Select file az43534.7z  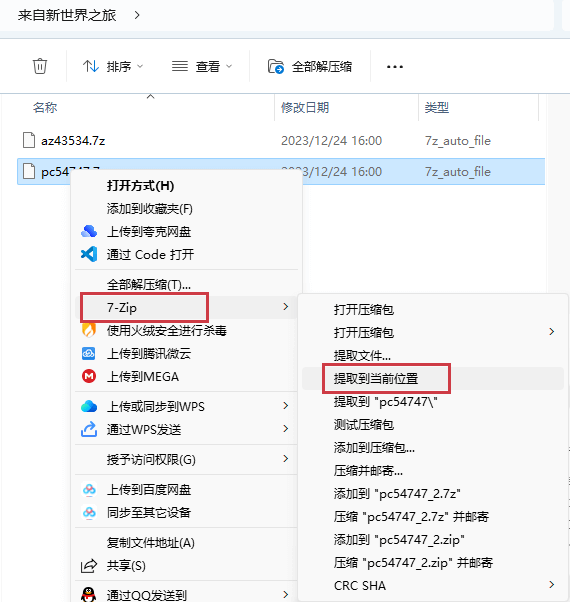pyautogui.click(x=73, y=141)
